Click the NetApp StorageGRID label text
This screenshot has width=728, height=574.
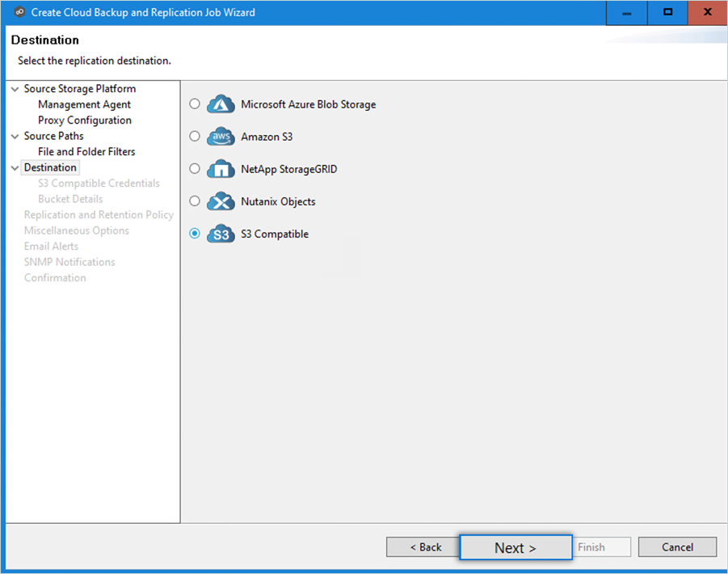click(x=288, y=170)
